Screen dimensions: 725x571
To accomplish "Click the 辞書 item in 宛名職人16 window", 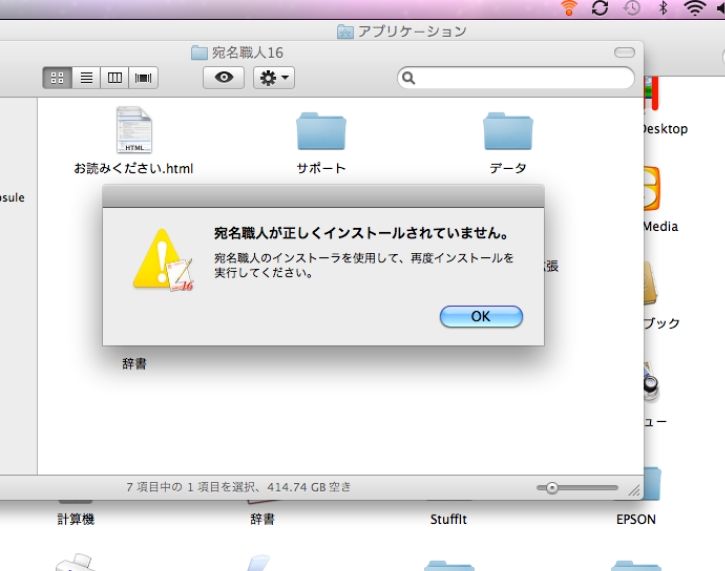I will click(134, 363).
